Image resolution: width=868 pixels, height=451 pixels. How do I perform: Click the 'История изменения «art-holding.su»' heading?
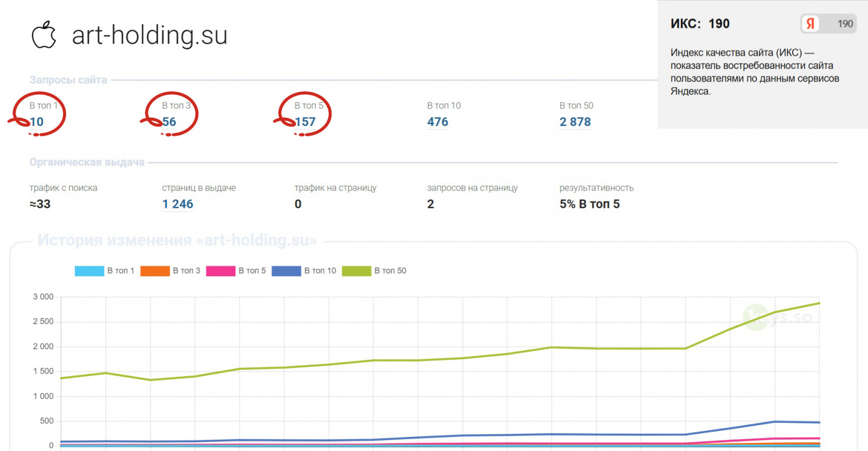[177, 240]
